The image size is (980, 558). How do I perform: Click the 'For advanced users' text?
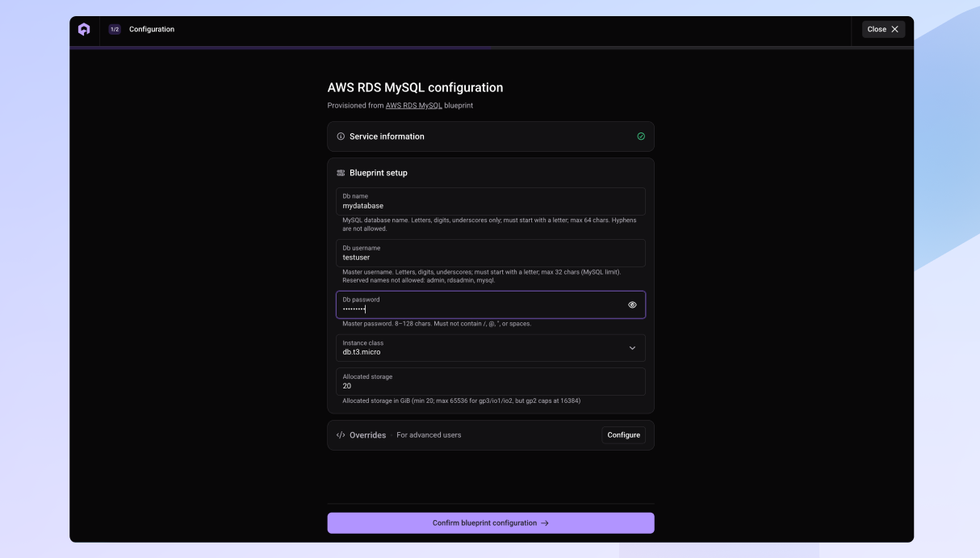[x=429, y=435]
